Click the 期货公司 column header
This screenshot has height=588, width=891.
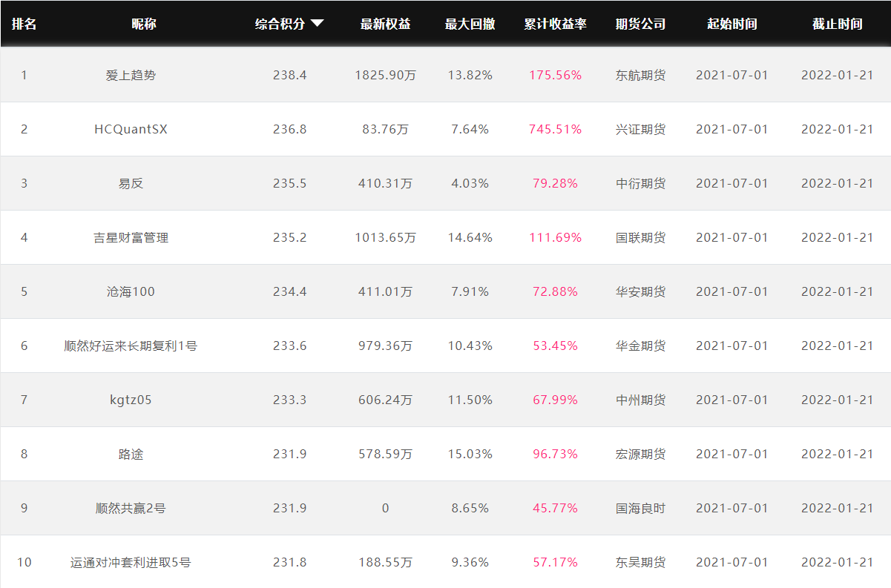pyautogui.click(x=640, y=24)
